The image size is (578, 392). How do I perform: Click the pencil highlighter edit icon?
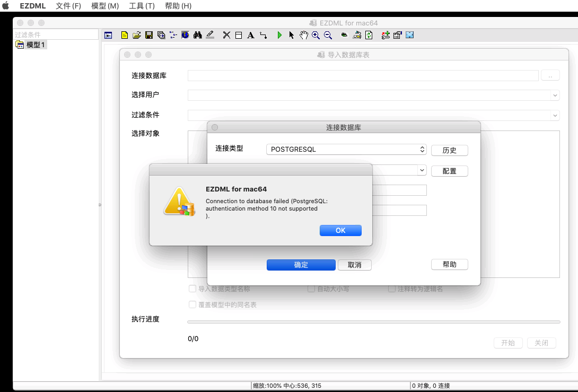[210, 35]
